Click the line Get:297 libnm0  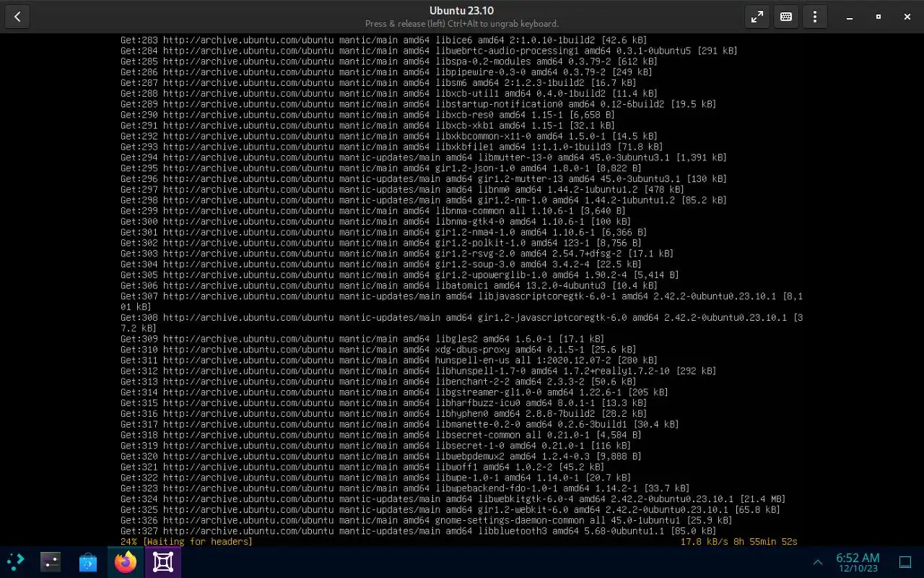(x=402, y=189)
